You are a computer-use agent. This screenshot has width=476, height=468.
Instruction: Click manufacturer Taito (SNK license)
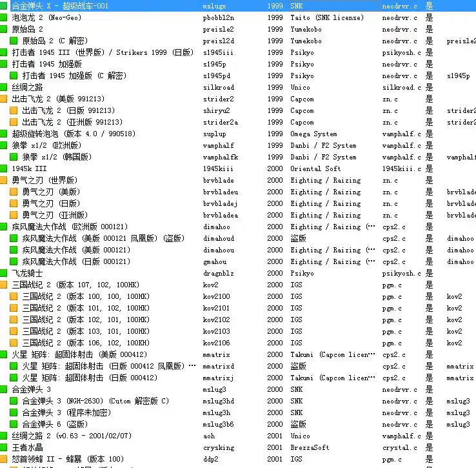tap(327, 17)
